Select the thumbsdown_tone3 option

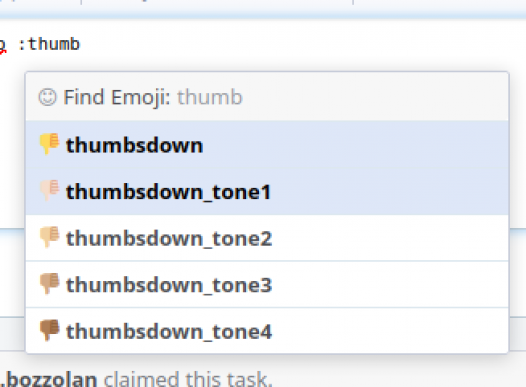coord(267,284)
